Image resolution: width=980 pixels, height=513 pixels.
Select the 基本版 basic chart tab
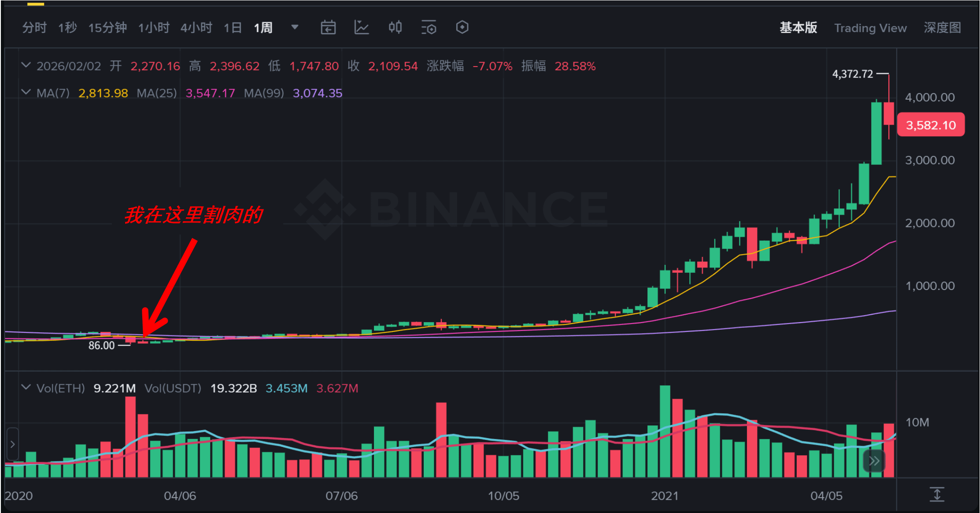tap(798, 28)
